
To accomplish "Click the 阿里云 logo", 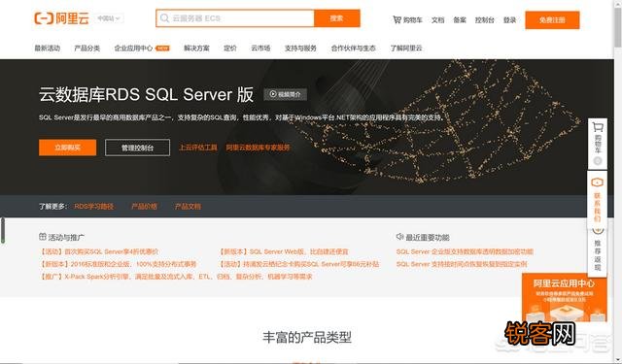I will tap(61, 18).
